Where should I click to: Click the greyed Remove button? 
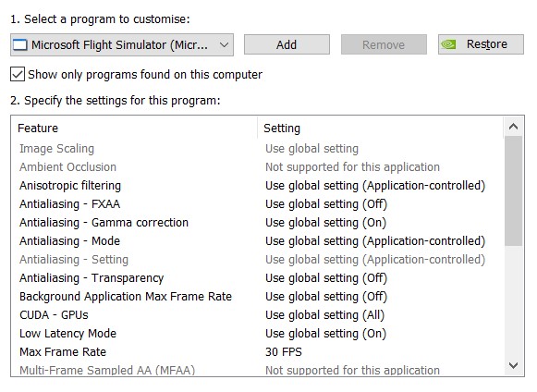[x=384, y=44]
